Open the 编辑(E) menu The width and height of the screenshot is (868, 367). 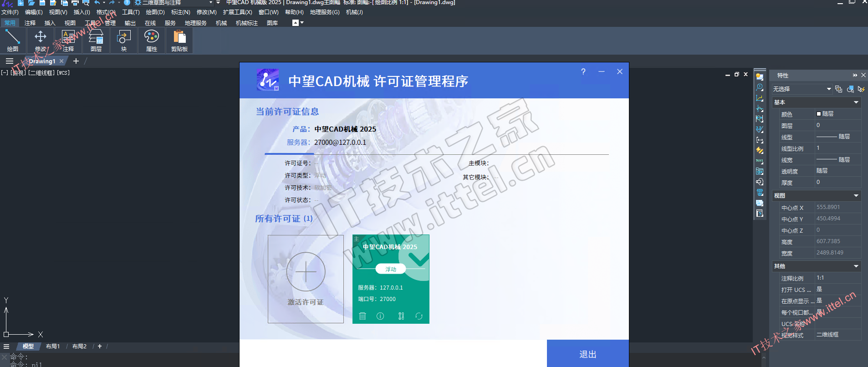(34, 12)
